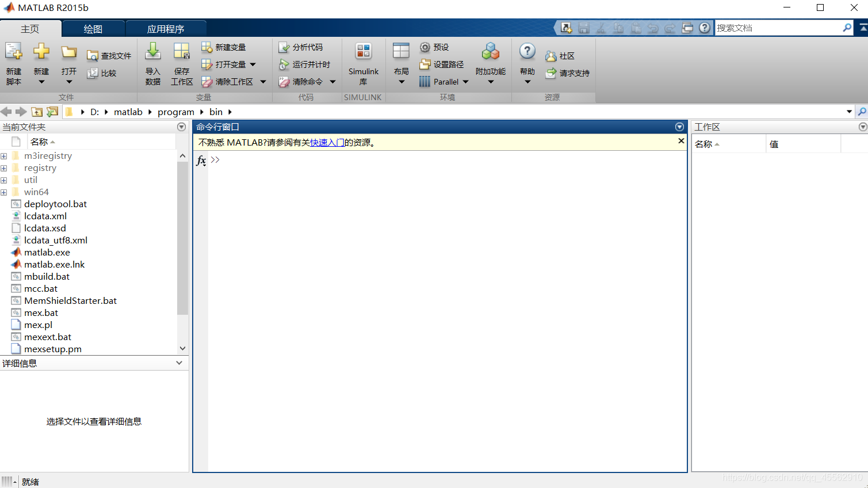Click the bin path segment
The height and width of the screenshot is (488, 868).
click(x=216, y=112)
